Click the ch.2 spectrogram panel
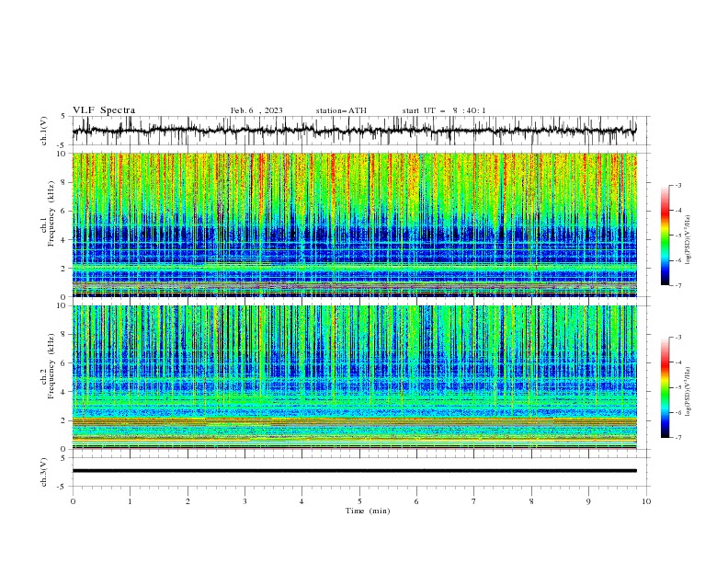This screenshot has height=563, width=728. click(355, 377)
